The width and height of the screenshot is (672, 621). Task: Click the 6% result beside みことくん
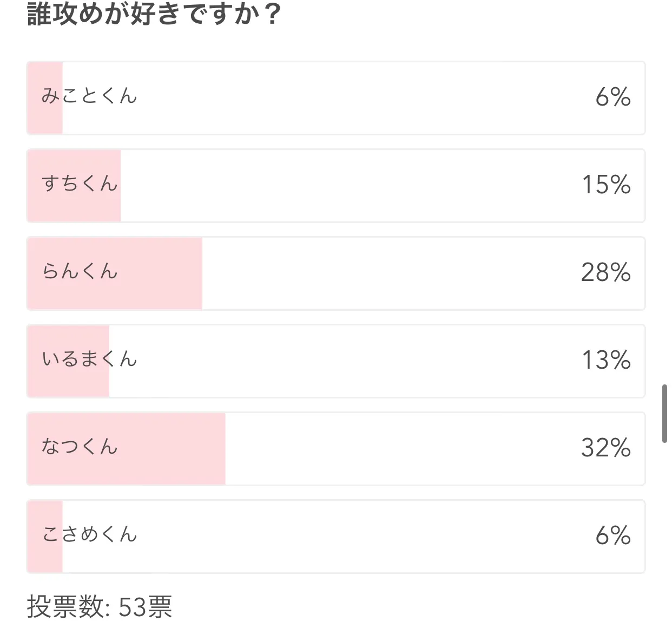[x=612, y=97]
